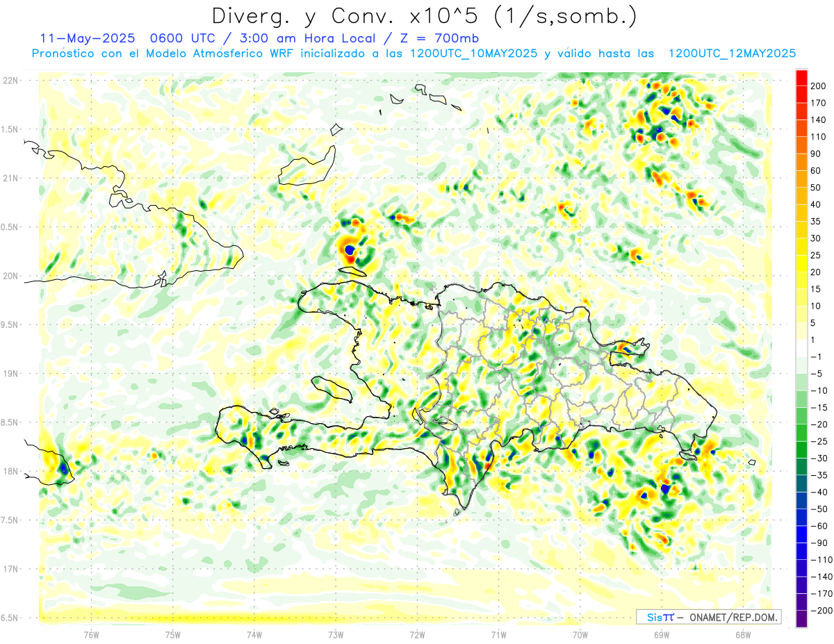This screenshot has width=834, height=644.
Task: Click the "1200UTC_12MAY2025" valid-until time
Action: tap(732, 53)
